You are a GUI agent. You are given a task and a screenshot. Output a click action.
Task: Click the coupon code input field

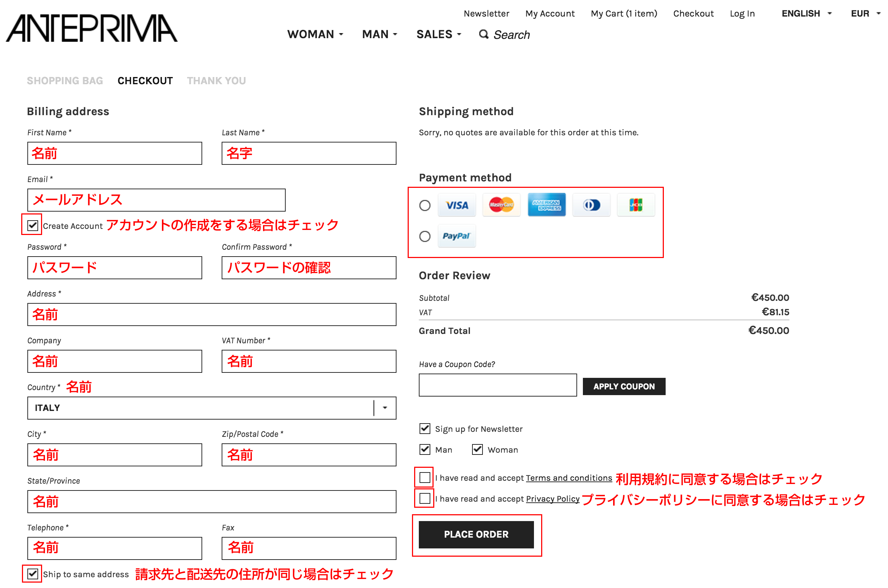point(498,385)
